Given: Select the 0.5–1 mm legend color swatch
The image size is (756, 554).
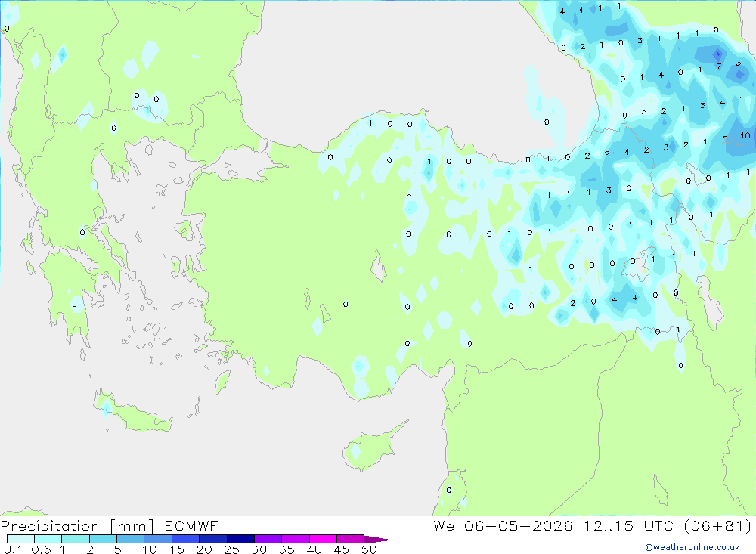Looking at the screenshot, I should [48, 539].
